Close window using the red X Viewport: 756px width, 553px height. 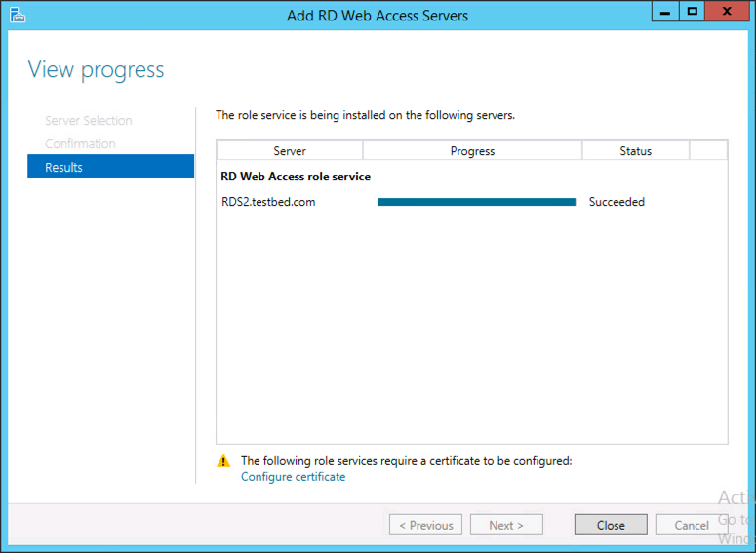[727, 12]
